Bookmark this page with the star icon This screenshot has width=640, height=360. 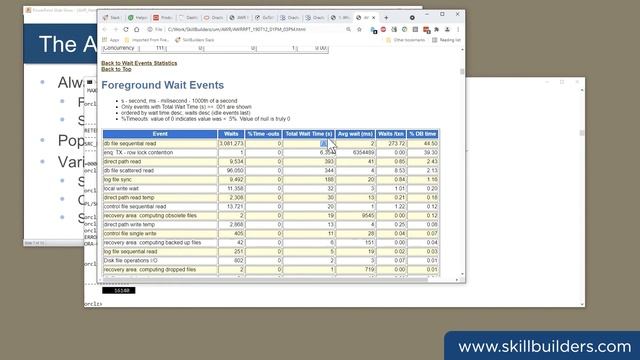(x=359, y=29)
